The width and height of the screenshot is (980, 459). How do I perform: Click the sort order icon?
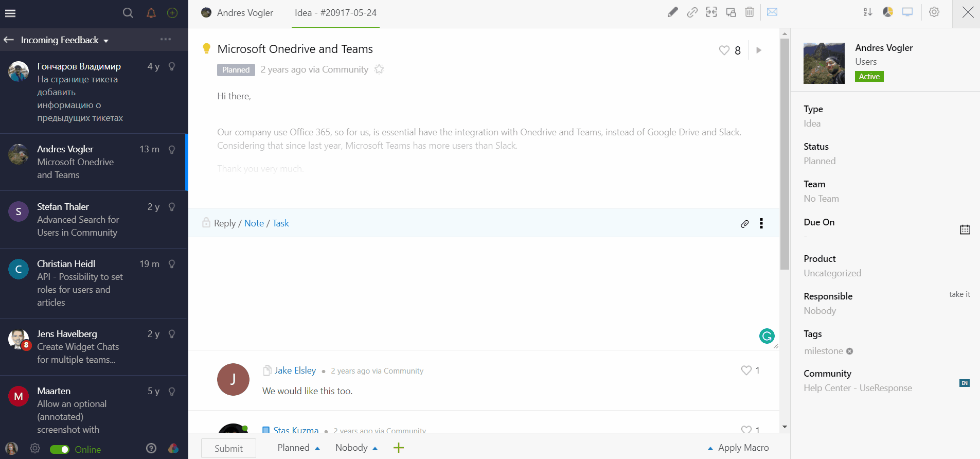867,12
